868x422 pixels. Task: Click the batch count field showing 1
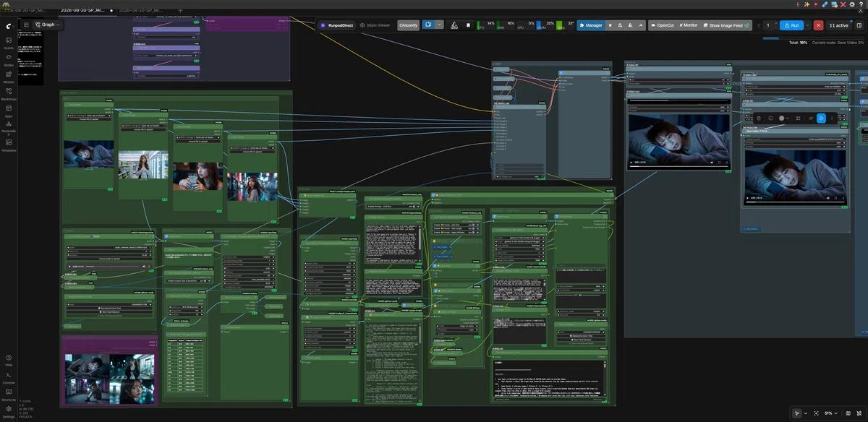[x=767, y=25]
